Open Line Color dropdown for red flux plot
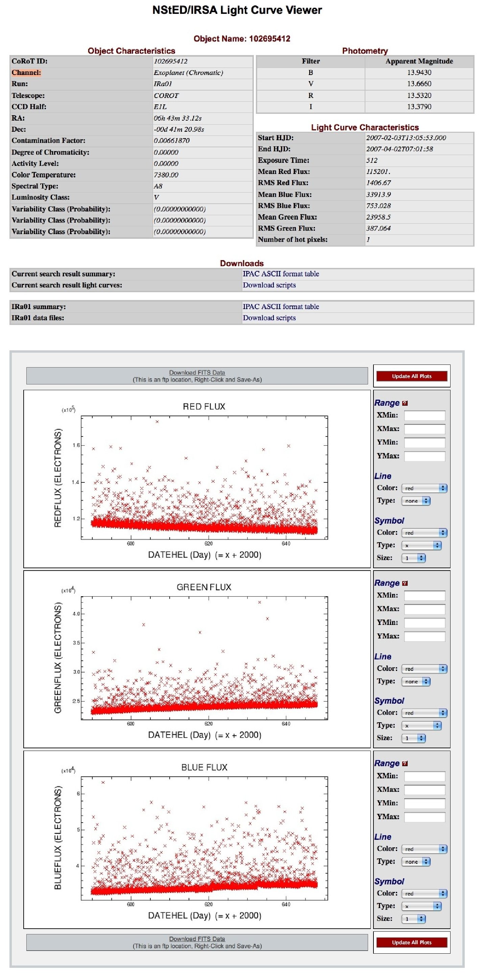Viewport: 485px width, 980px height. pyautogui.click(x=424, y=488)
